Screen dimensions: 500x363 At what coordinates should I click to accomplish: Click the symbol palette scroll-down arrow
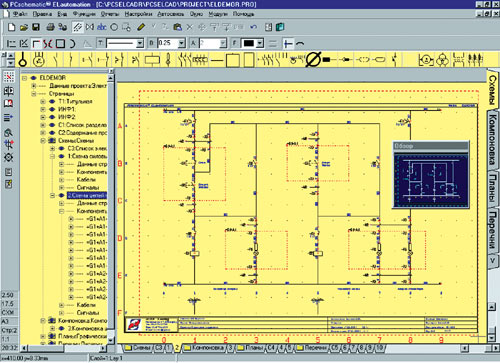coord(11,63)
